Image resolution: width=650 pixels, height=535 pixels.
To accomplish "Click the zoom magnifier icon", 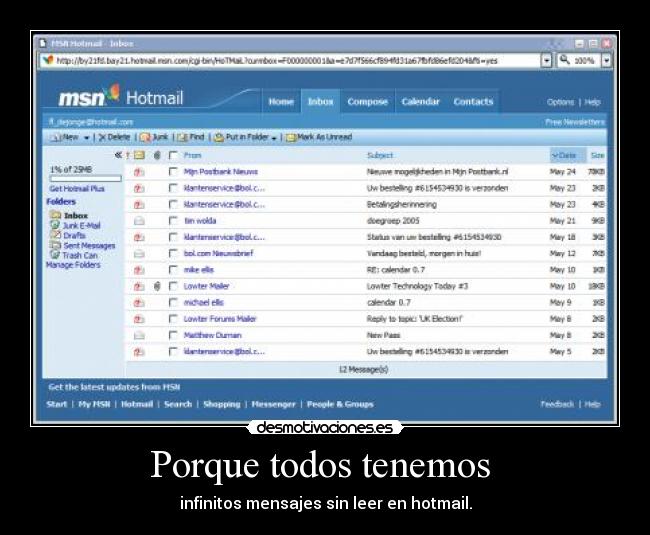I will click(x=564, y=61).
